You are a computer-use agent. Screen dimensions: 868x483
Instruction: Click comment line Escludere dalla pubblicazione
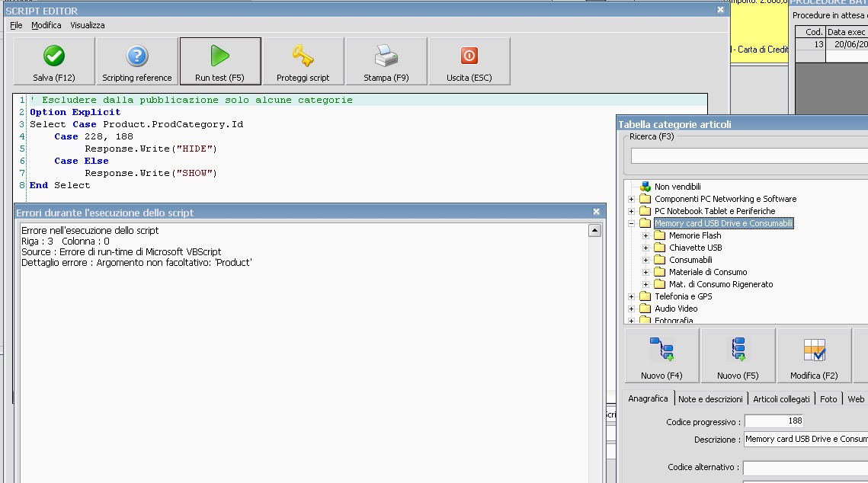pos(191,100)
